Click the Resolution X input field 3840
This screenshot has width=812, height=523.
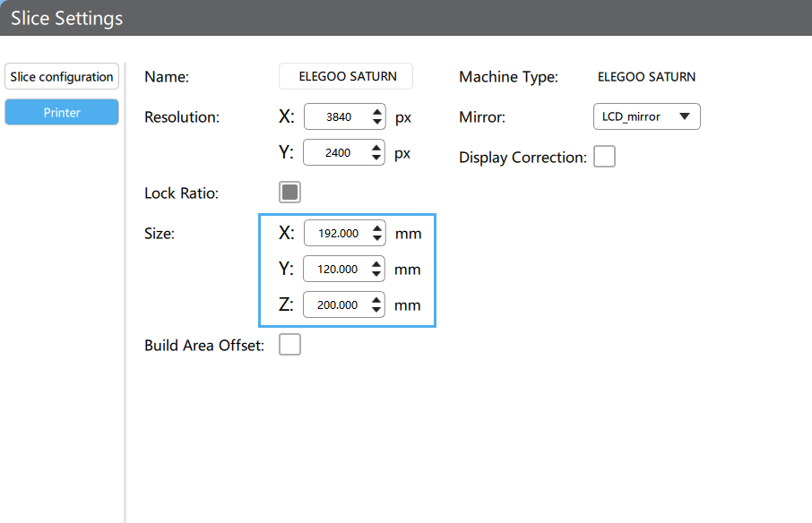click(338, 117)
